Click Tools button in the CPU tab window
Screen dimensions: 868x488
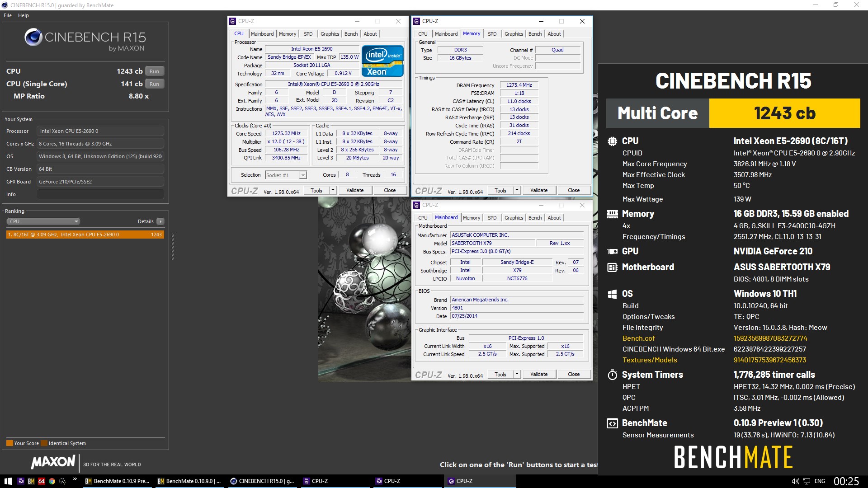point(316,190)
